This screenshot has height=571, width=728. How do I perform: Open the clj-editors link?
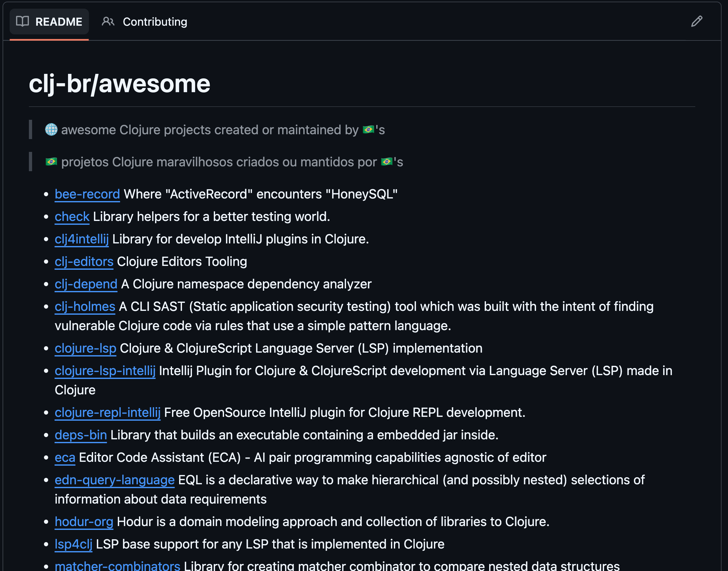tap(84, 261)
